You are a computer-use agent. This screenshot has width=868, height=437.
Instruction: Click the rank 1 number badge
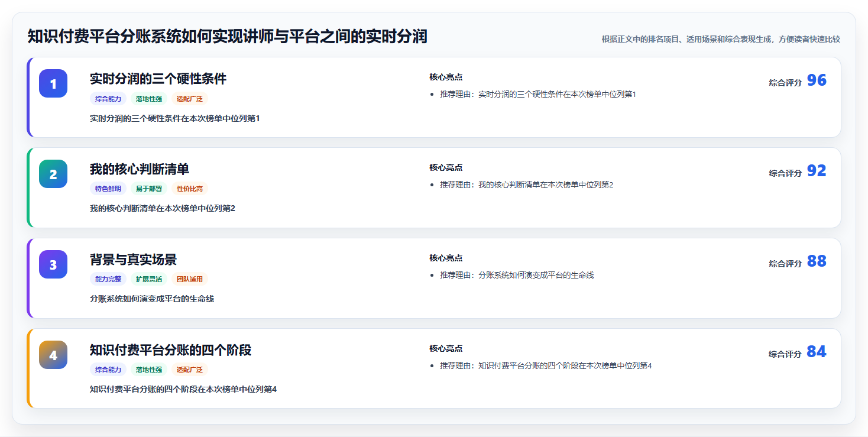53,83
